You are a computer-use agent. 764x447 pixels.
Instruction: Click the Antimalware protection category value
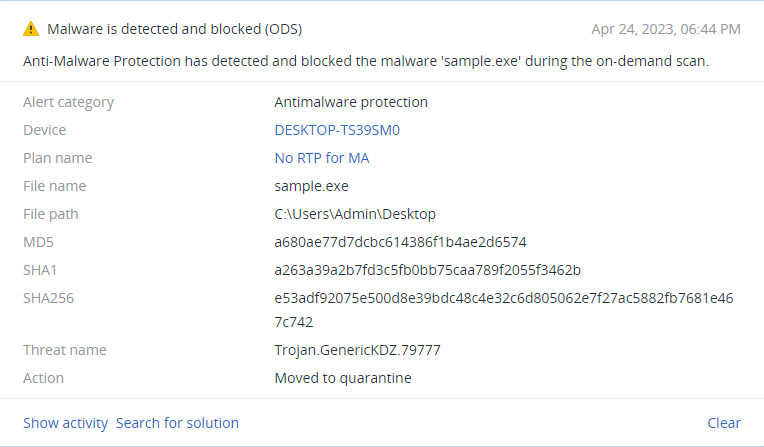click(x=351, y=102)
